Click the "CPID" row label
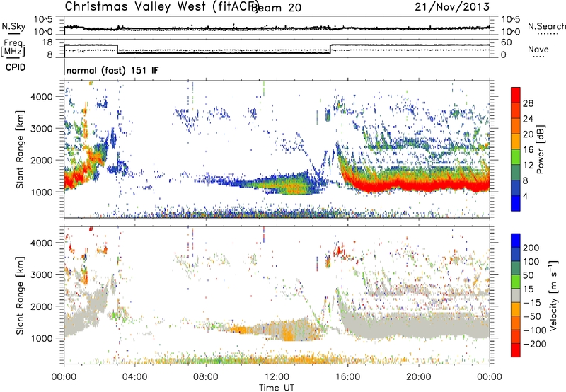The height and width of the screenshot is (392, 566). click(x=16, y=67)
